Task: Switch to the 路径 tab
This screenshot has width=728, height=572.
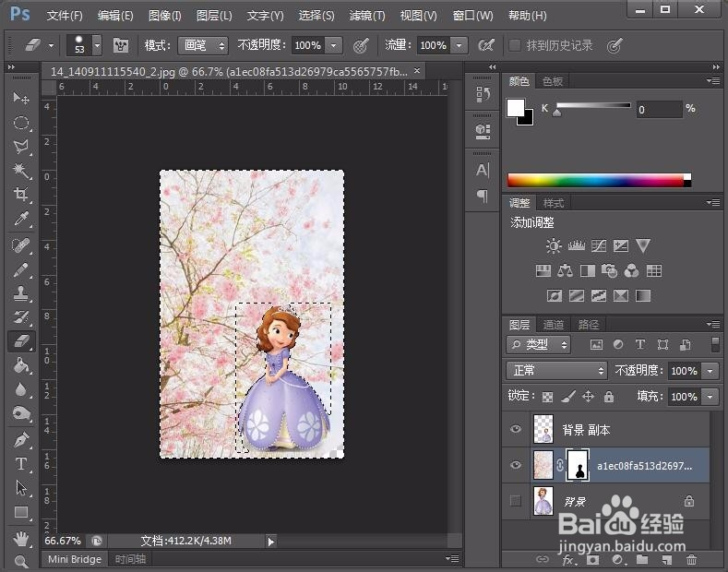Action: [589, 324]
